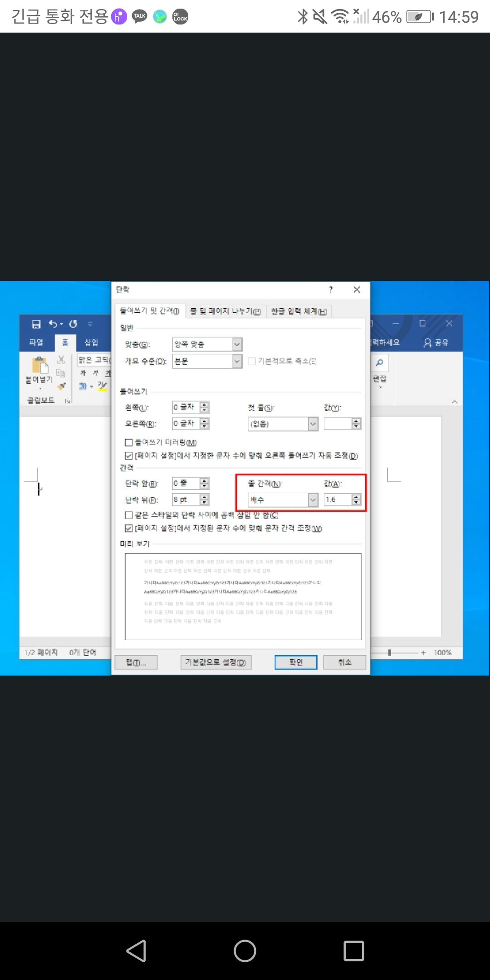Select the 들여쓰기 및 간격 dialog tab
The height and width of the screenshot is (980, 490).
coord(150,311)
